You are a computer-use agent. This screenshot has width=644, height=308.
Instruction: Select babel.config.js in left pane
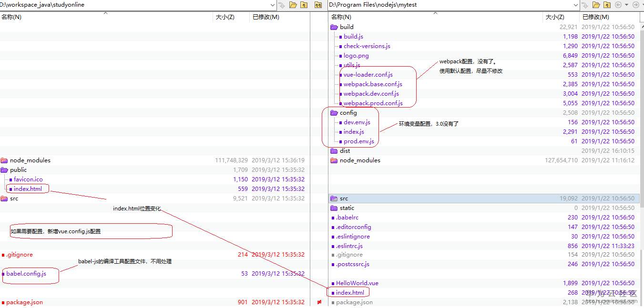[x=26, y=274]
